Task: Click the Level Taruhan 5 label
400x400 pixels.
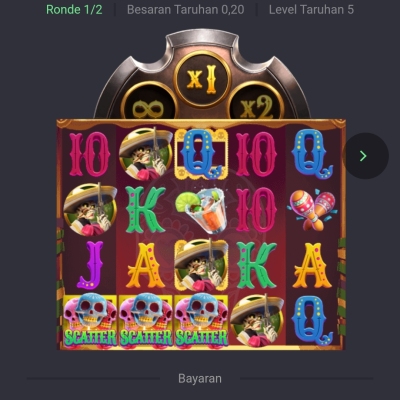Action: point(311,10)
